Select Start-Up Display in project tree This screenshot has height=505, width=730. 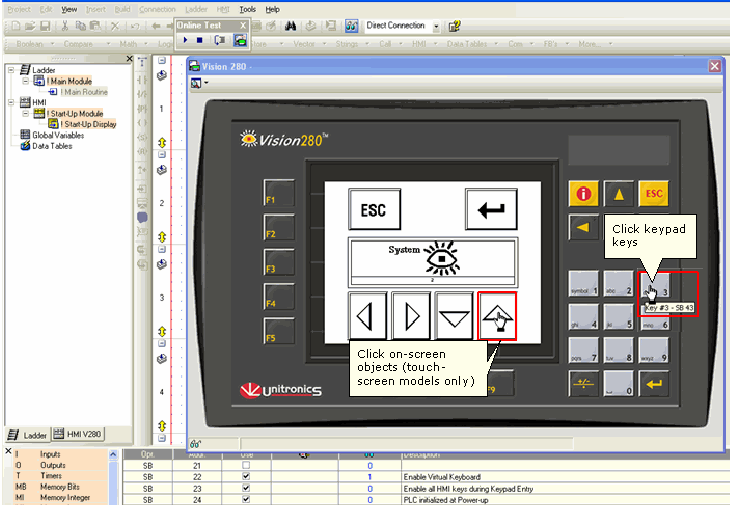click(x=88, y=124)
